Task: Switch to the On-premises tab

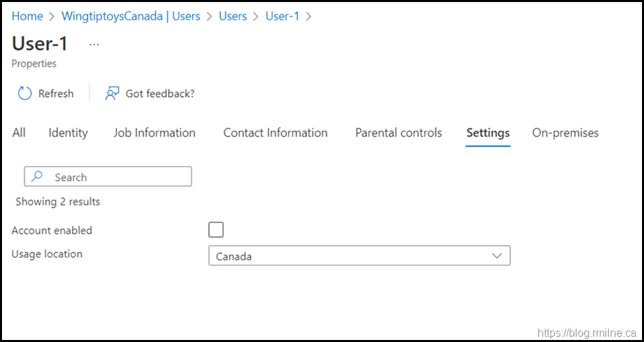Action: (x=565, y=133)
